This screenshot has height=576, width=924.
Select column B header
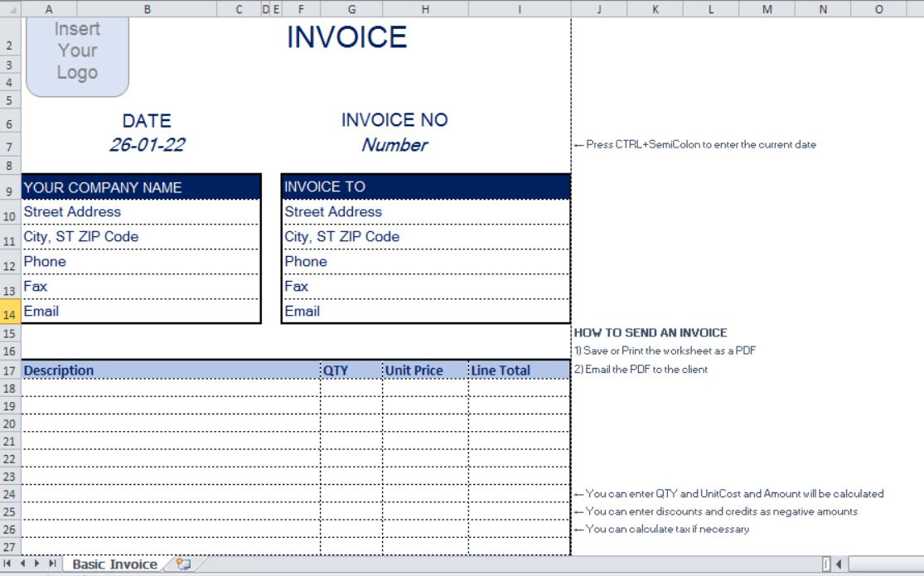coord(147,9)
